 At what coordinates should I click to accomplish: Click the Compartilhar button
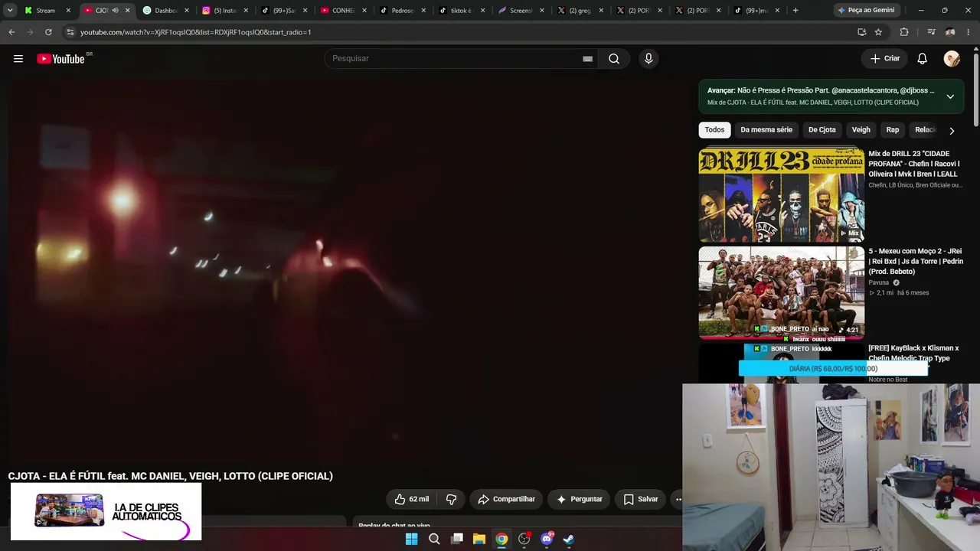506,499
